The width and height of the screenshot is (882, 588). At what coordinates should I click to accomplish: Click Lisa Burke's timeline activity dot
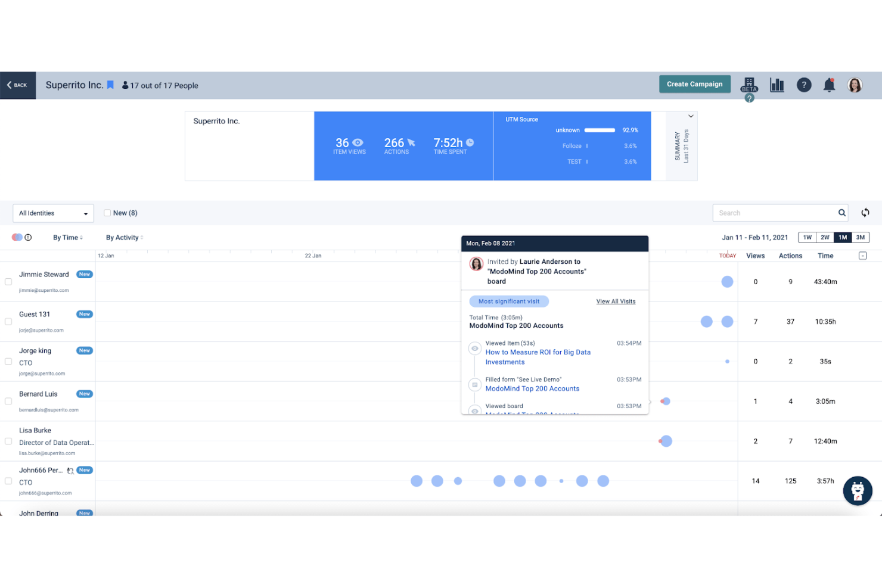pyautogui.click(x=666, y=441)
